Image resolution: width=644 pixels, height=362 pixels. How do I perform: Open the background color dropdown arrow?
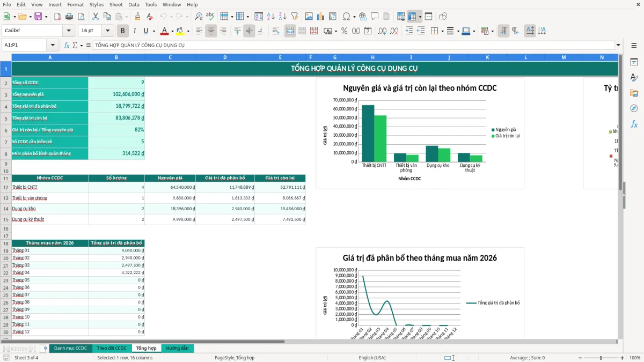tap(188, 31)
